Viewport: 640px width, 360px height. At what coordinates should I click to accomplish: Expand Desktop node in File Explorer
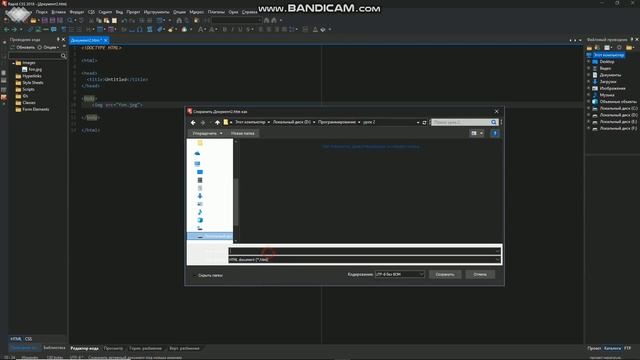click(x=589, y=62)
